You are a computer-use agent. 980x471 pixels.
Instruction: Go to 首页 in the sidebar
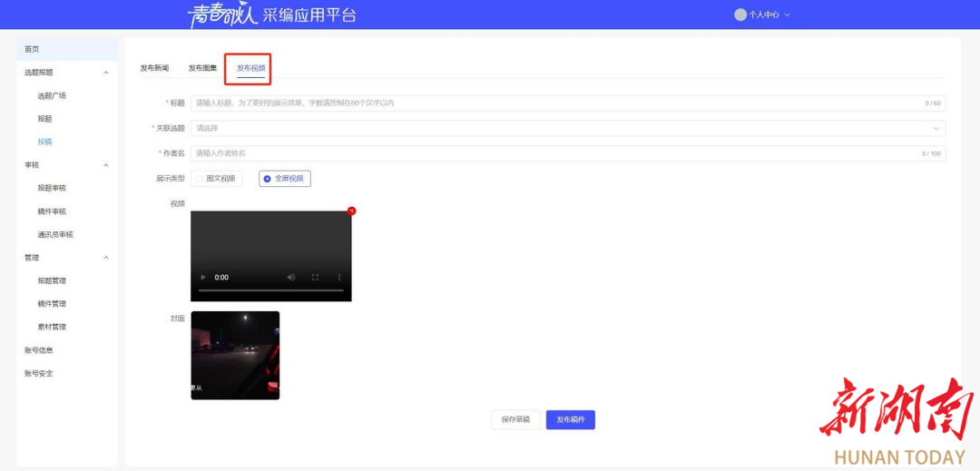[67, 49]
